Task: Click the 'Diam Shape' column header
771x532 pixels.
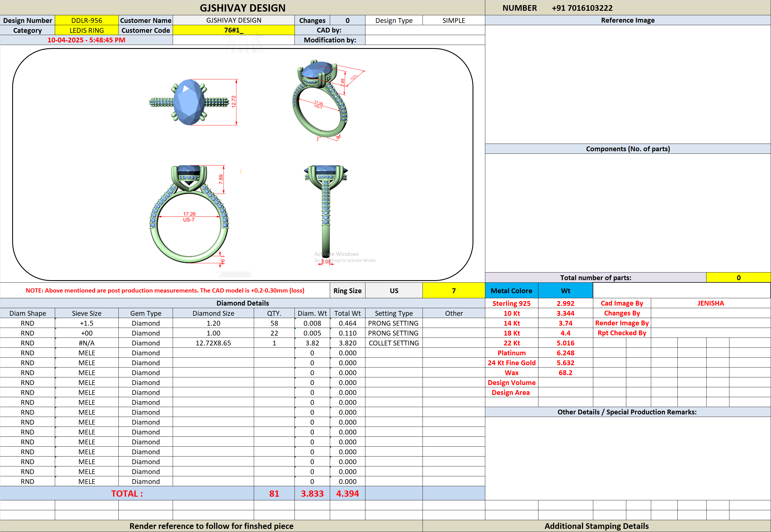Action: tap(28, 313)
